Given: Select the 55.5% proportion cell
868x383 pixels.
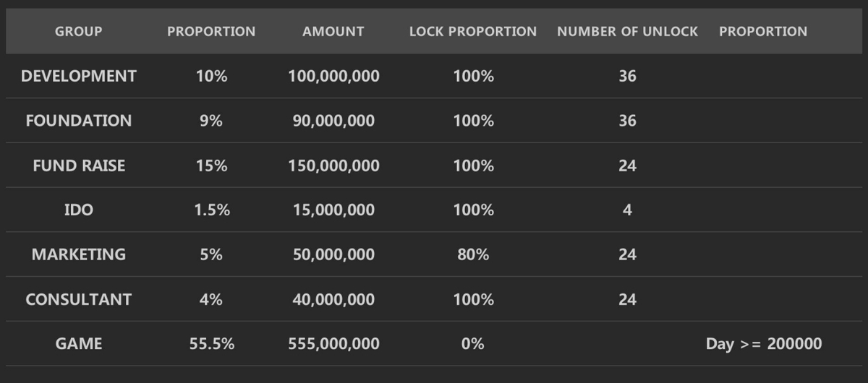Looking at the screenshot, I should [x=211, y=344].
